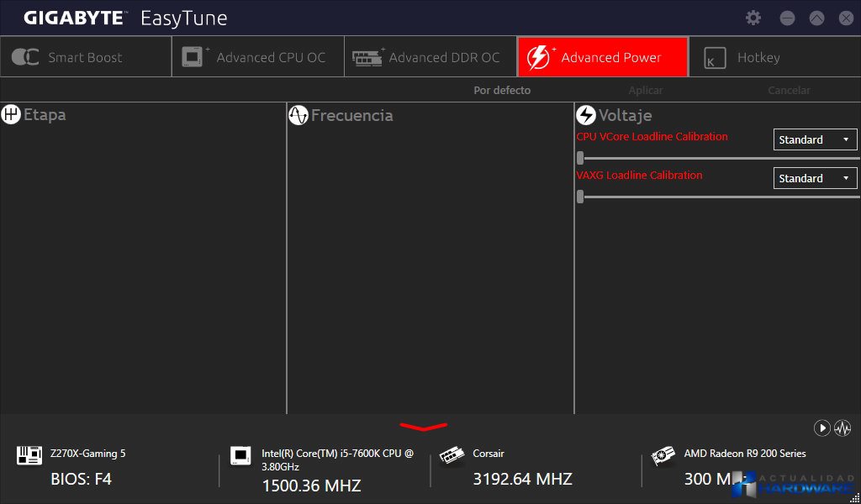This screenshot has height=504, width=861.
Task: Click the CPU icon beside Intel Core i5-7600K
Action: (241, 455)
